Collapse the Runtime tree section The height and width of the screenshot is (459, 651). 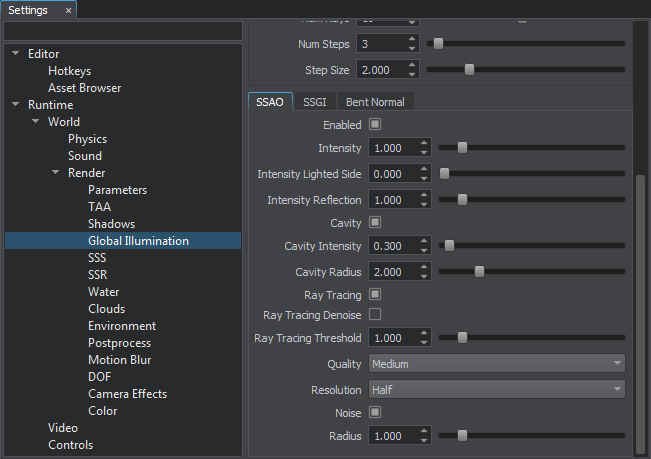pyautogui.click(x=16, y=105)
